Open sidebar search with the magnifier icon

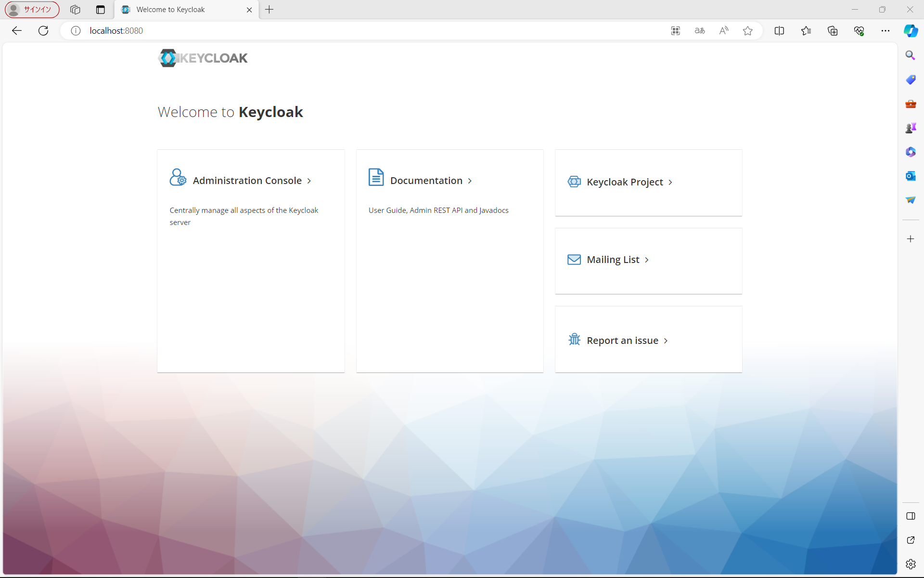[911, 55]
